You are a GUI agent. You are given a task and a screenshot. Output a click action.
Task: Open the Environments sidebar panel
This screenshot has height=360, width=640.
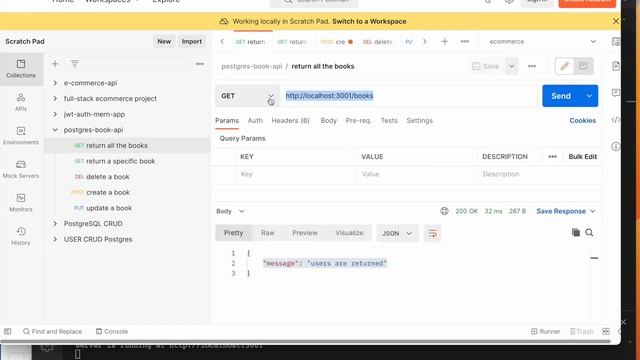click(x=21, y=136)
